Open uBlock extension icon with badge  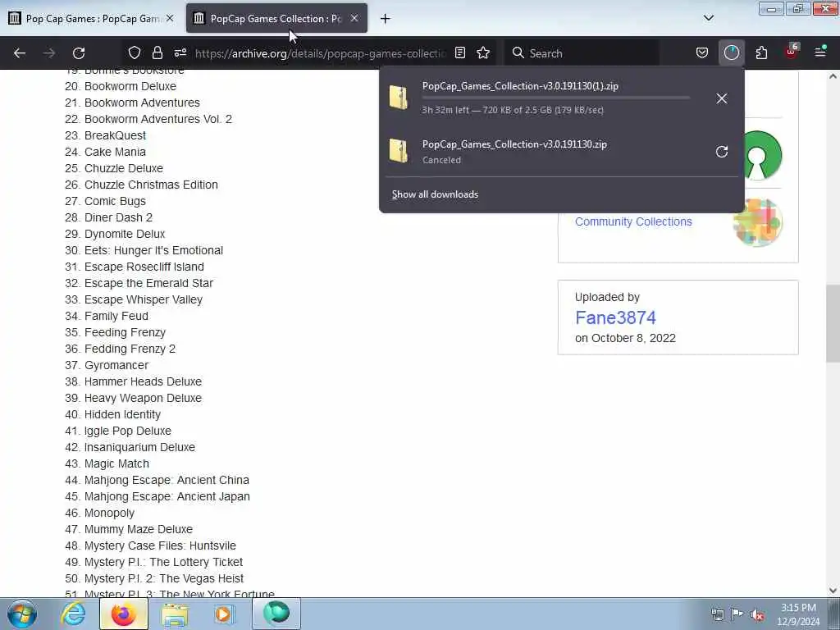pos(792,52)
